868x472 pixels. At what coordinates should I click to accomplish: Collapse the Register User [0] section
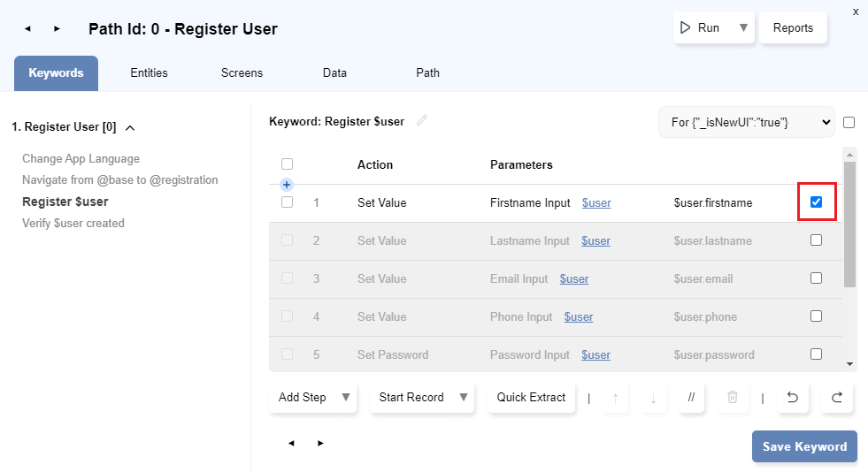point(130,127)
